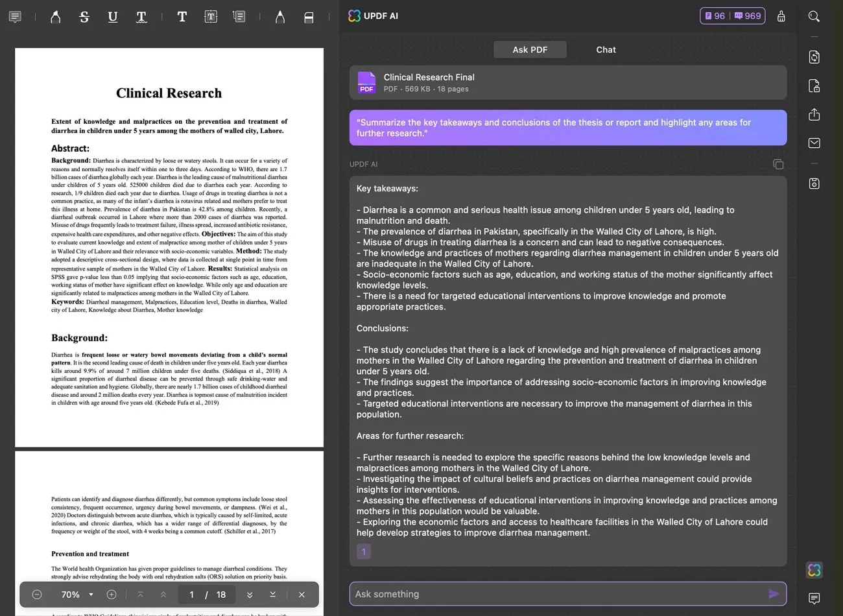Click the Background: section heading
Image resolution: width=843 pixels, height=616 pixels.
coord(79,338)
